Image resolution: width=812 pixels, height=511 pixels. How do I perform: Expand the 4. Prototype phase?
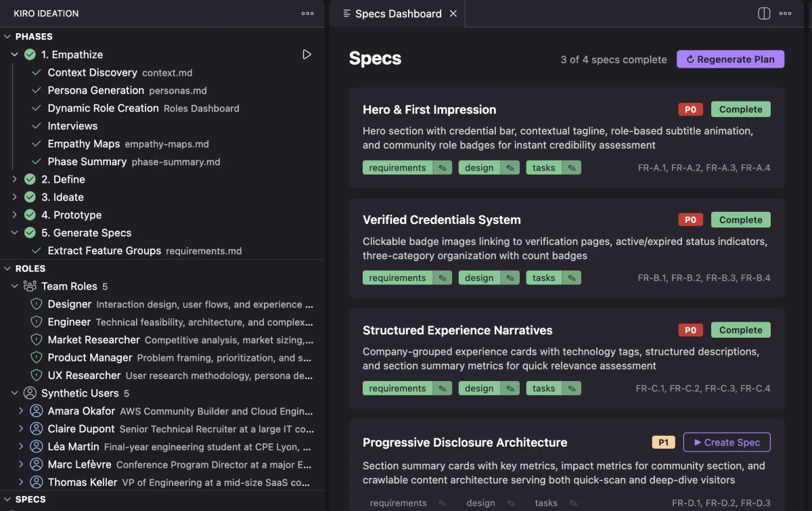[x=15, y=215]
